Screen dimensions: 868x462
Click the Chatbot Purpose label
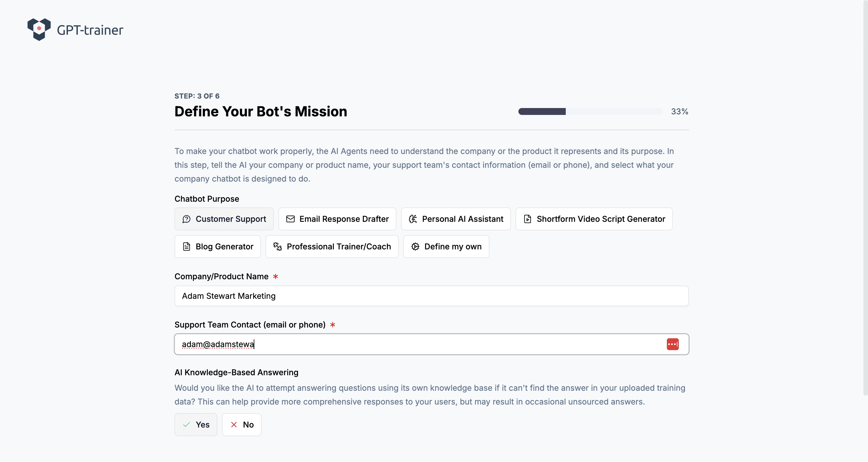click(207, 199)
